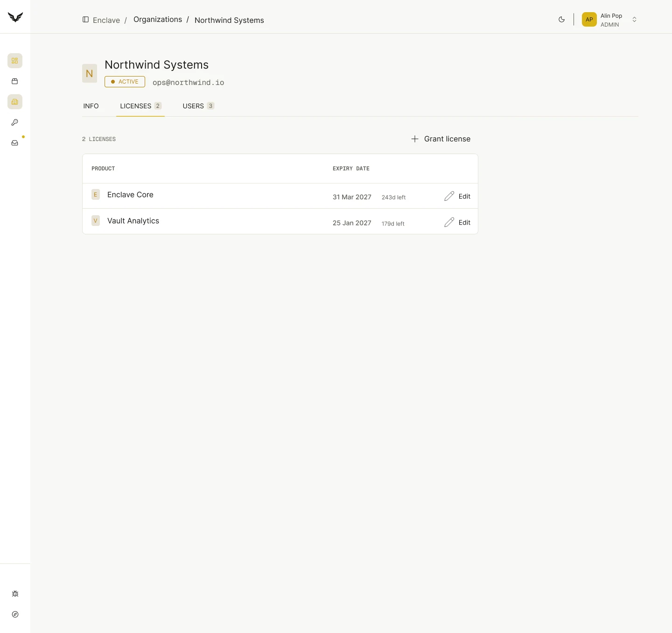This screenshot has width=672, height=633.
Task: Click the ACTIVE status badge
Action: (x=125, y=82)
